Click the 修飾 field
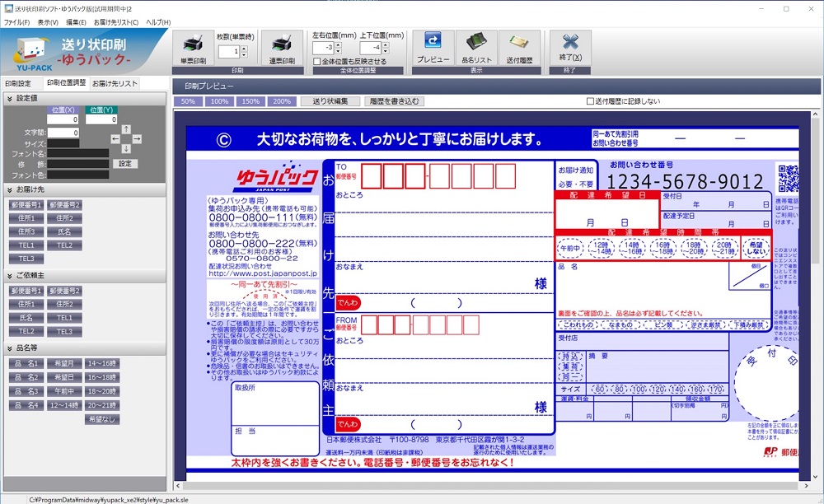824x504 pixels. point(77,165)
